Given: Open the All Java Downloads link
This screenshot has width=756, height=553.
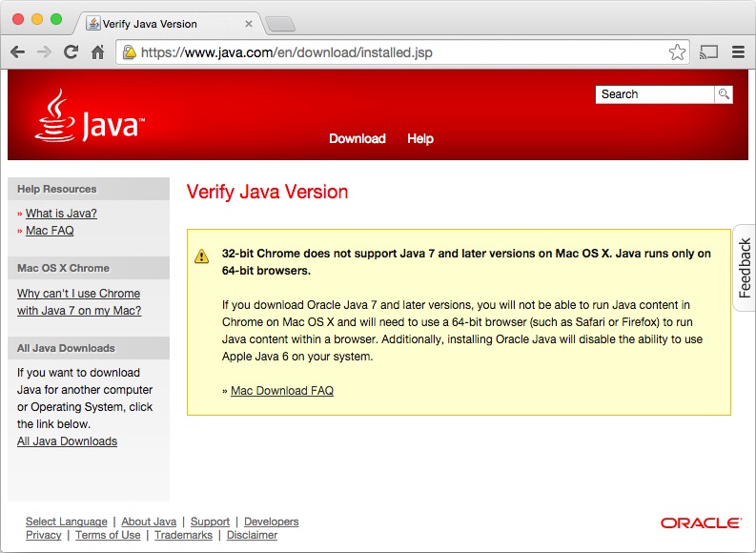Looking at the screenshot, I should coord(67,441).
